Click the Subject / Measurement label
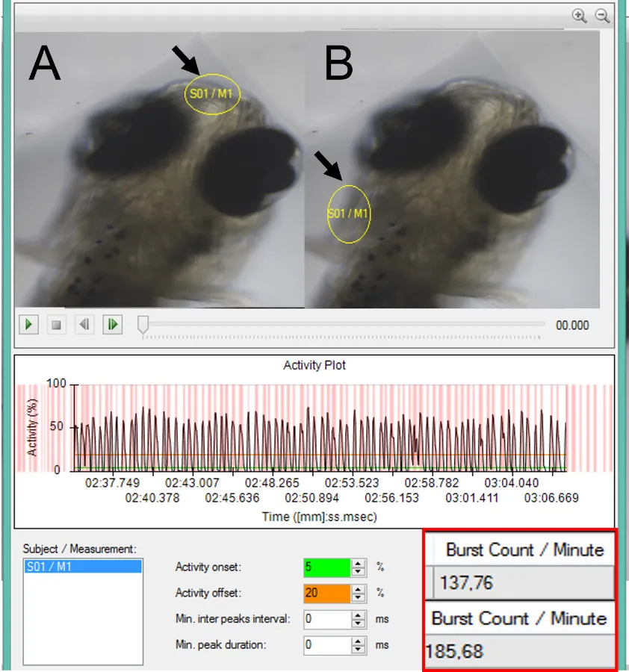 79,549
